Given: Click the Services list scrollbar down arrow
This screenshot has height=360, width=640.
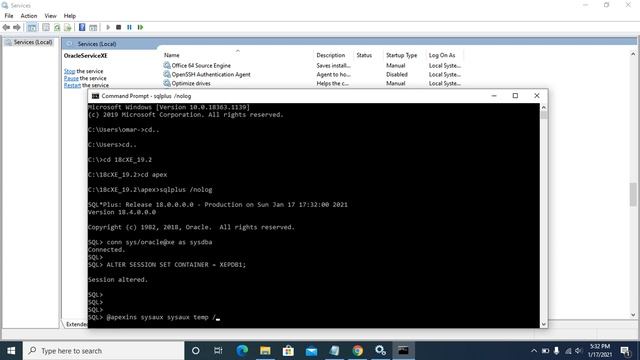Looking at the screenshot, I should pos(633,315).
